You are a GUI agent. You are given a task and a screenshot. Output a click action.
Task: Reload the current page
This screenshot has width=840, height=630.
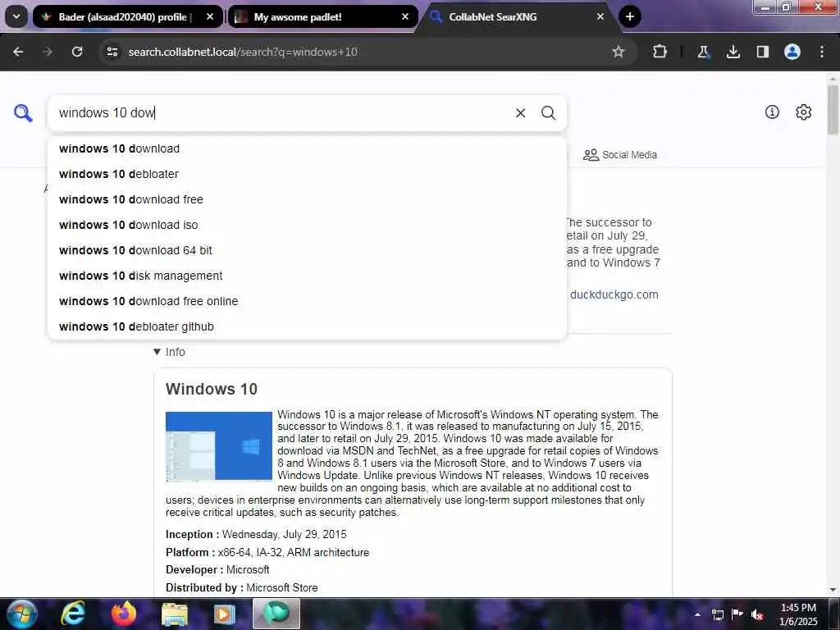coord(77,52)
